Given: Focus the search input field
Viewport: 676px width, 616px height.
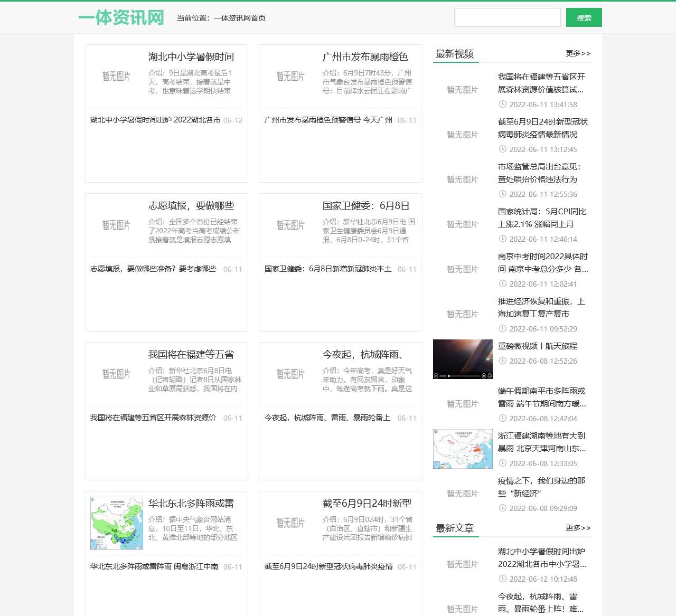Looking at the screenshot, I should pos(507,17).
